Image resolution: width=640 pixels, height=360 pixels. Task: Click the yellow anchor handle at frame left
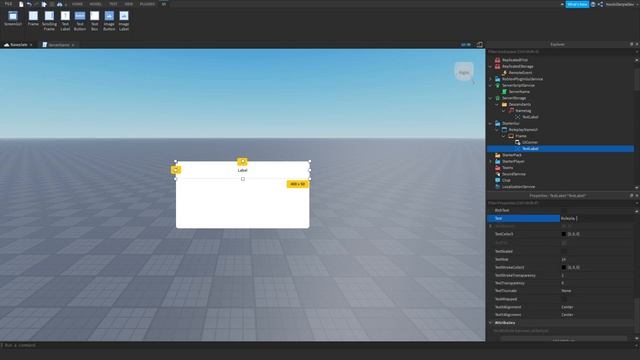(x=176, y=169)
